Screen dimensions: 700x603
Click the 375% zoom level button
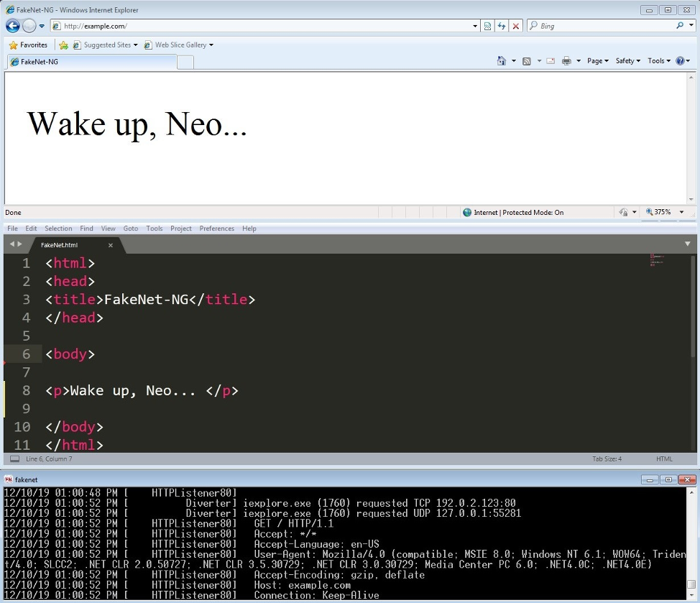pos(658,212)
